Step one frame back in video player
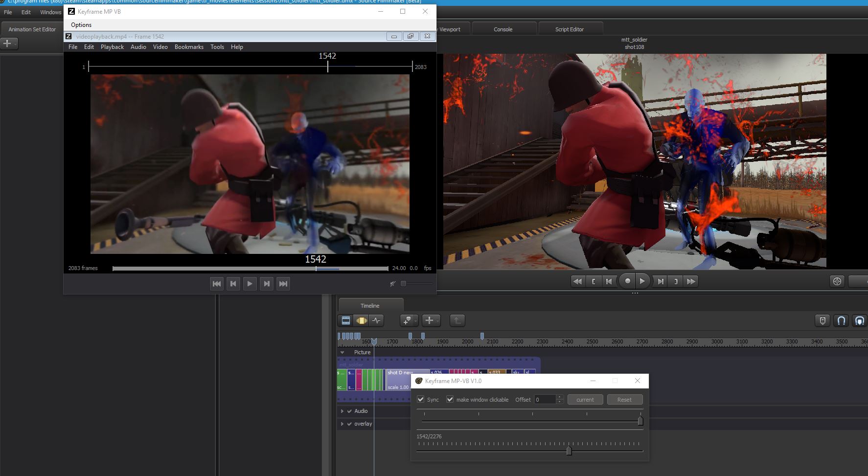Viewport: 868px width, 476px height. tap(233, 283)
